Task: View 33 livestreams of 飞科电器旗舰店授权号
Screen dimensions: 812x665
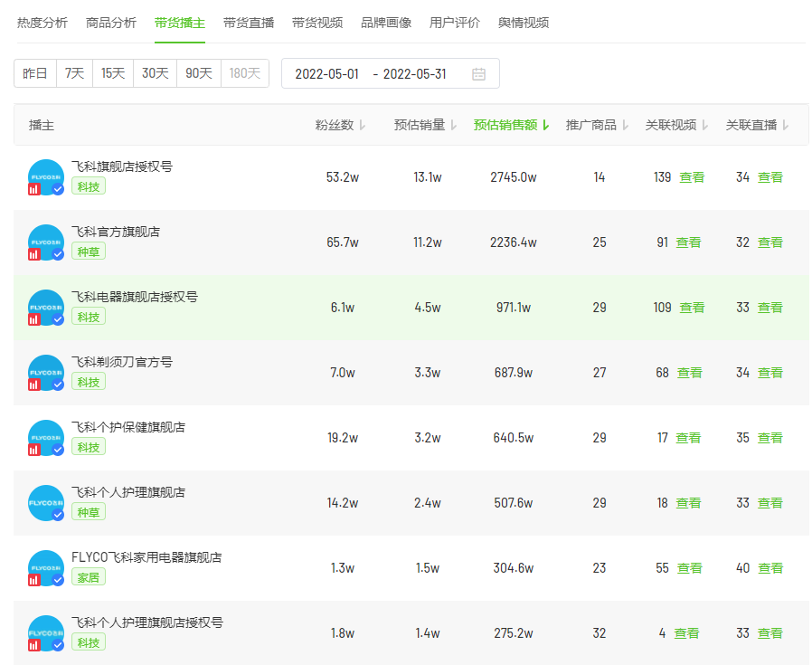Action: coord(770,308)
